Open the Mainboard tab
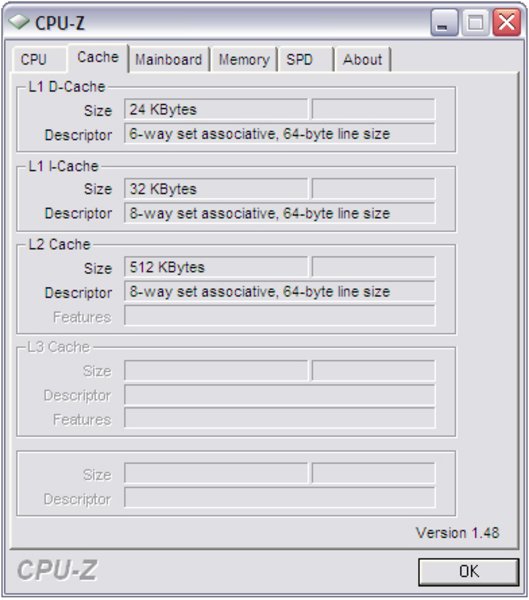This screenshot has height=600, width=529. click(169, 60)
